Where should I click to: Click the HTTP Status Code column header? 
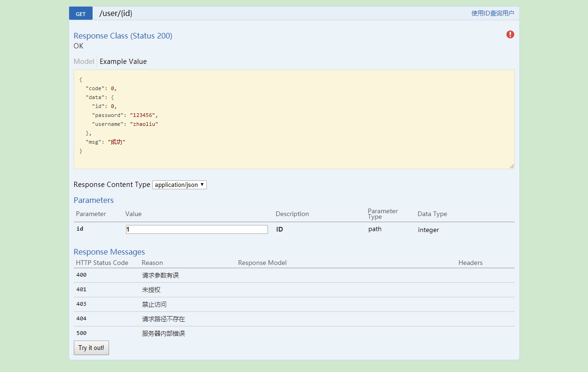(x=102, y=263)
